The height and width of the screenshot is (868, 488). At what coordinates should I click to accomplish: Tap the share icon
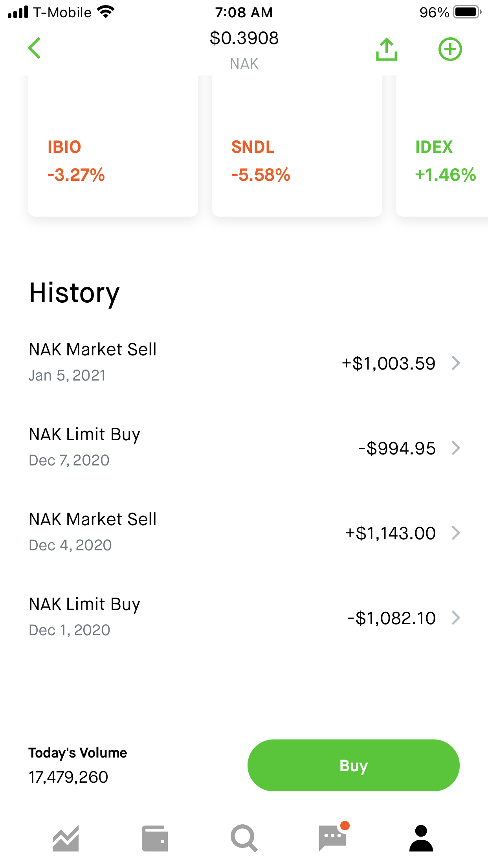[x=387, y=50]
